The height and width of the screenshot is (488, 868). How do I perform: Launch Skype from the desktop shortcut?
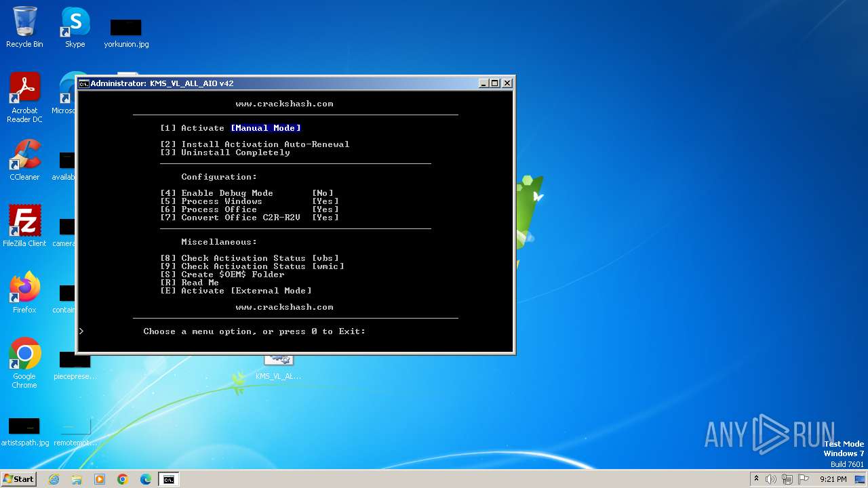click(x=75, y=27)
